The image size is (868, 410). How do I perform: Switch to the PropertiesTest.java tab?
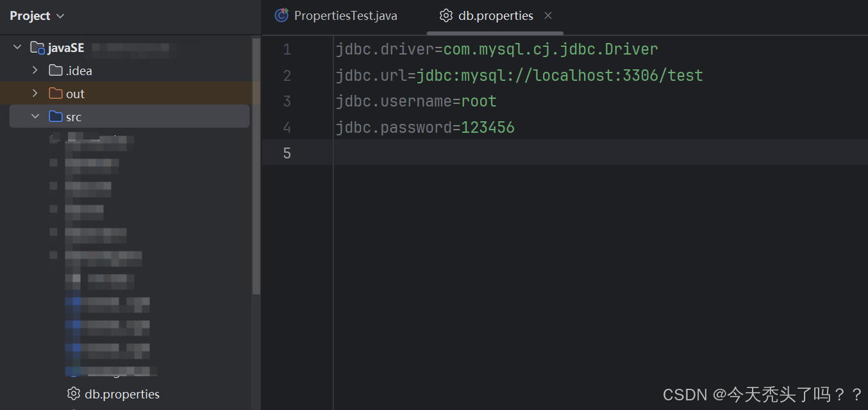(344, 15)
